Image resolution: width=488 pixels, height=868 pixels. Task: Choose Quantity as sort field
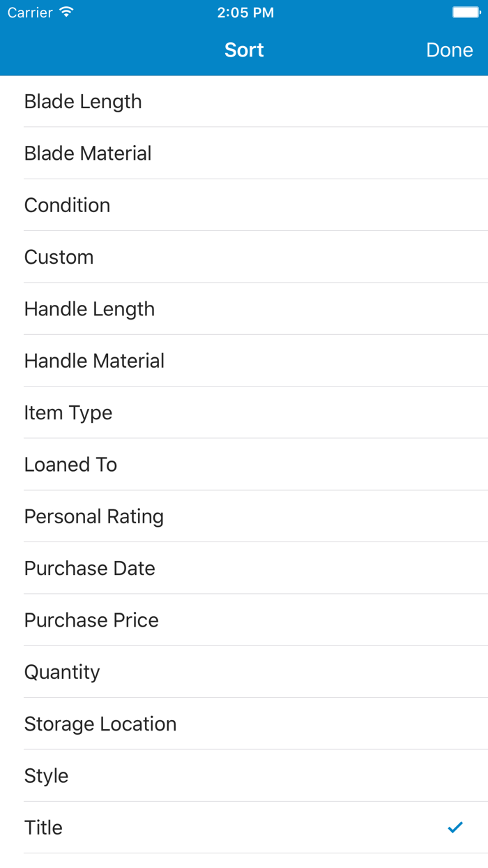click(63, 672)
